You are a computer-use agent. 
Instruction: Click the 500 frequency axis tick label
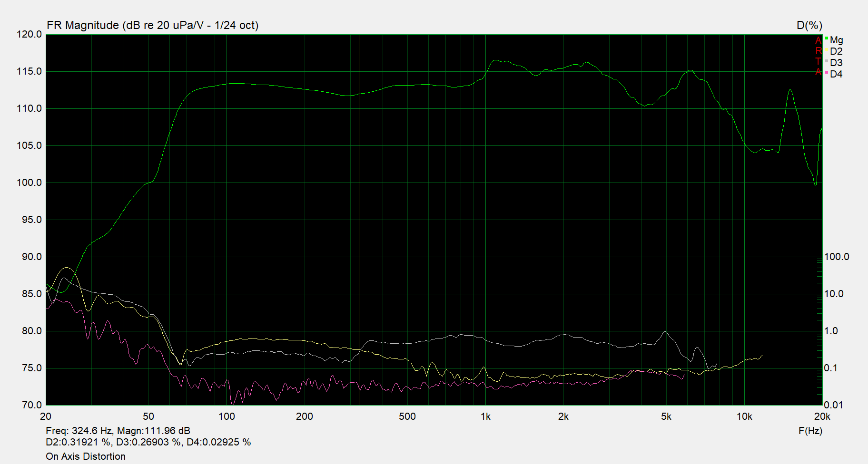click(407, 416)
